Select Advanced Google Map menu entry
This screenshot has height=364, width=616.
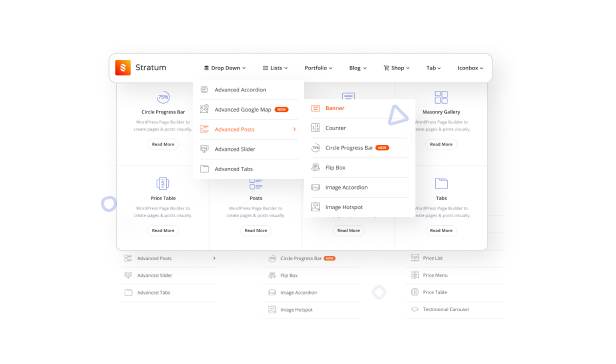coord(249,110)
